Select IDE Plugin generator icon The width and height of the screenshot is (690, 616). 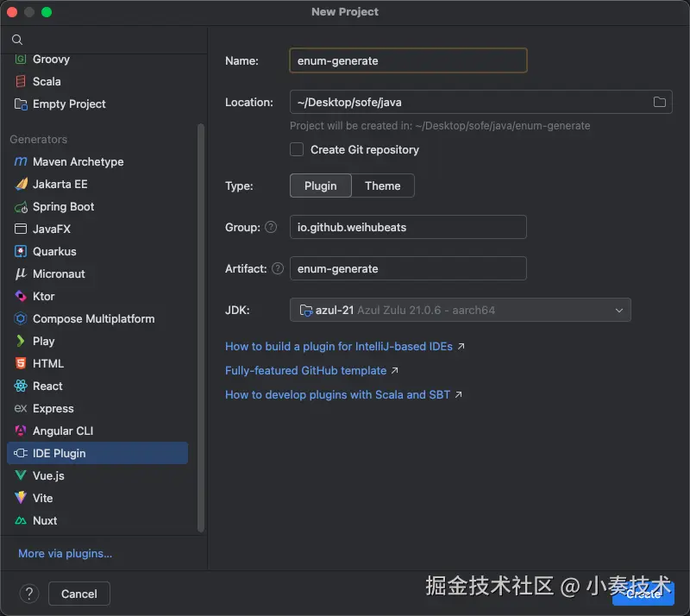point(20,453)
